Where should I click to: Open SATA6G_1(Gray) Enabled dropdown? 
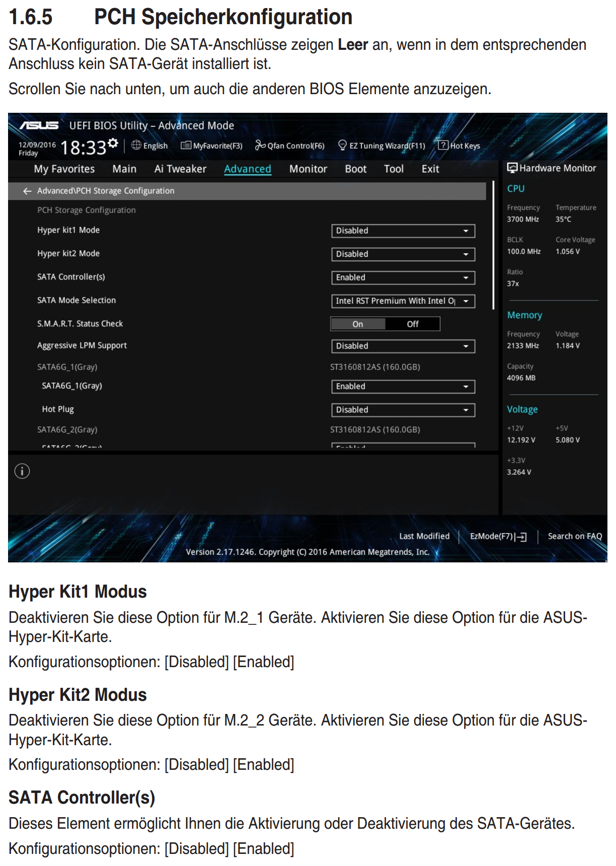click(x=403, y=386)
